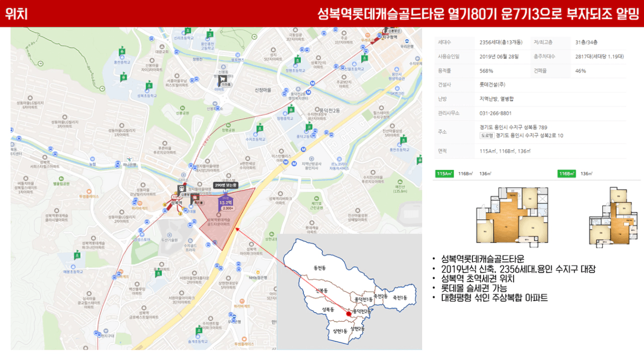The width and height of the screenshot is (644, 362).
Task: Click the 죽전1동 region in the inset map
Action: [x=400, y=297]
